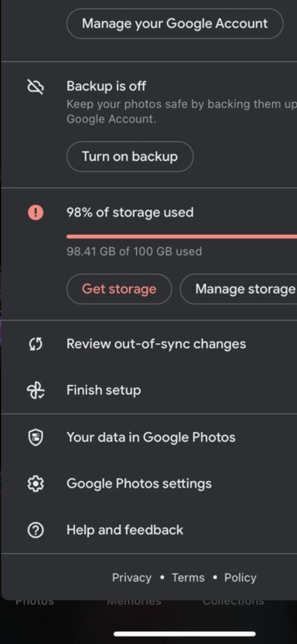Open Google Photos settings

(139, 484)
